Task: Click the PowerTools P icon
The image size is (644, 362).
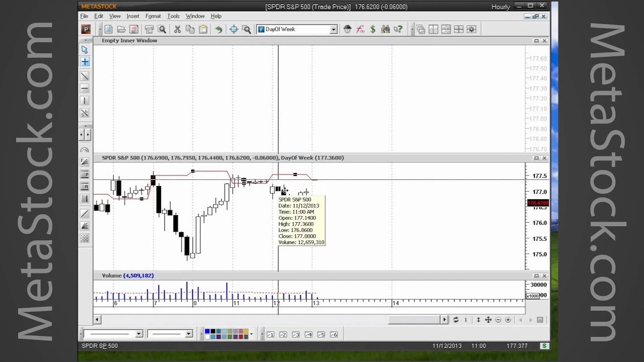Action: coord(86,29)
